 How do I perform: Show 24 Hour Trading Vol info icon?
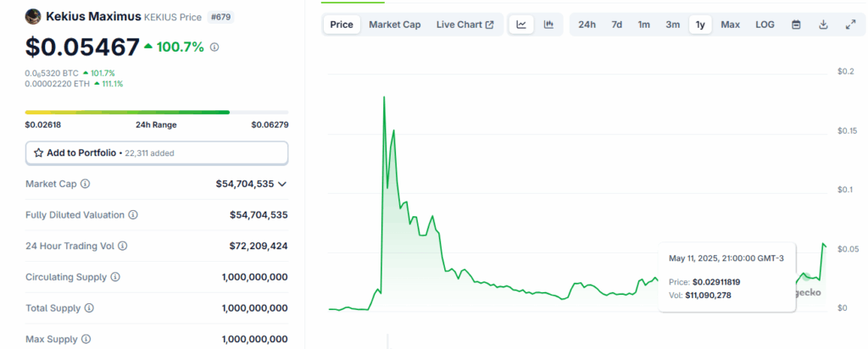click(123, 246)
